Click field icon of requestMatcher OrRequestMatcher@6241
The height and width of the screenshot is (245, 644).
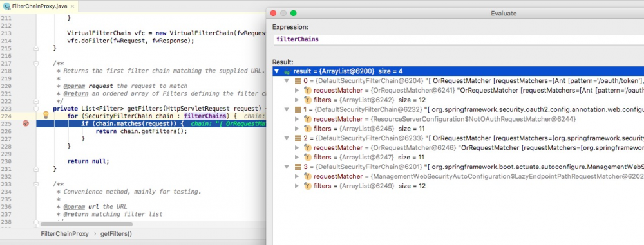click(x=307, y=90)
